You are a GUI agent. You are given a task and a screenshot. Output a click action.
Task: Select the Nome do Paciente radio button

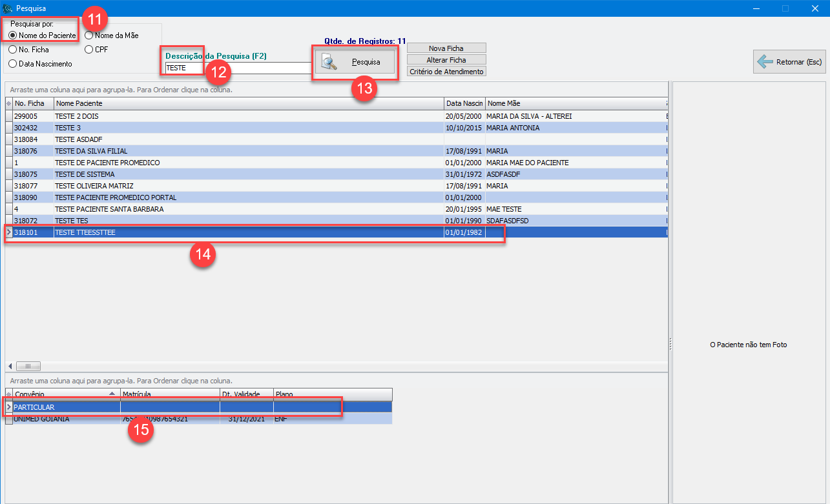(x=13, y=35)
